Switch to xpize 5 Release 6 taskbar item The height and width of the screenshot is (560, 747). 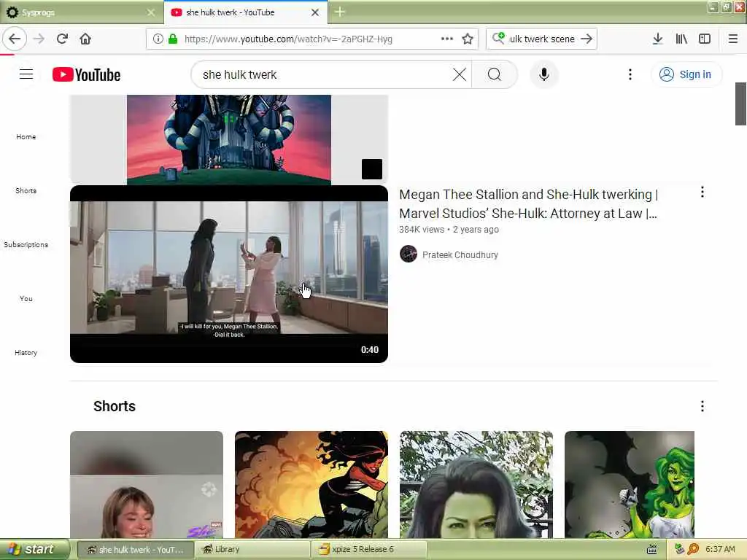point(369,550)
